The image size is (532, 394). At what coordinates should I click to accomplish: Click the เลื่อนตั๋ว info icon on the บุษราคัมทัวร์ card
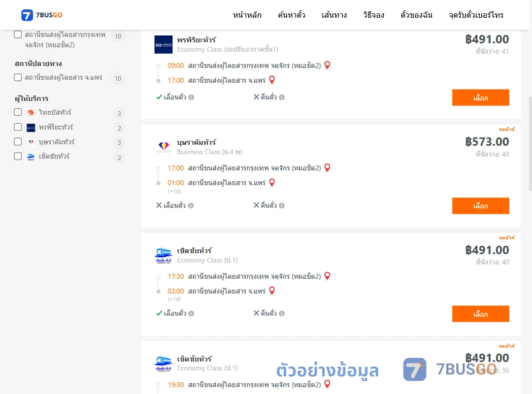pyautogui.click(x=191, y=206)
